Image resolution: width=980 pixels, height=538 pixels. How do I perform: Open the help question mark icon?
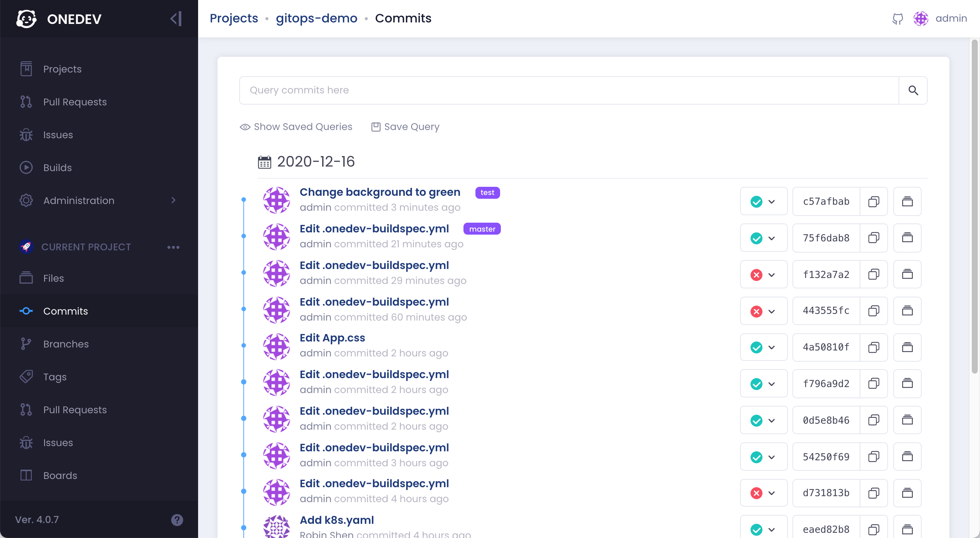coord(177,520)
